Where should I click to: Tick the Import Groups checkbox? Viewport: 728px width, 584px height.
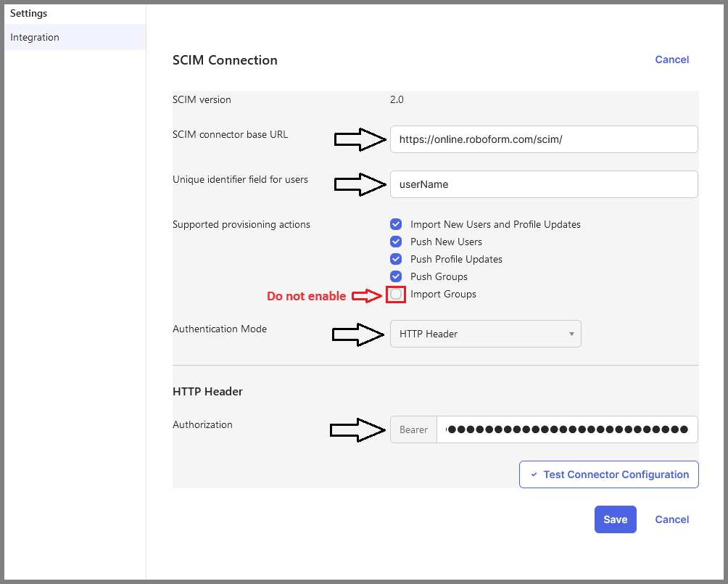[396, 295]
